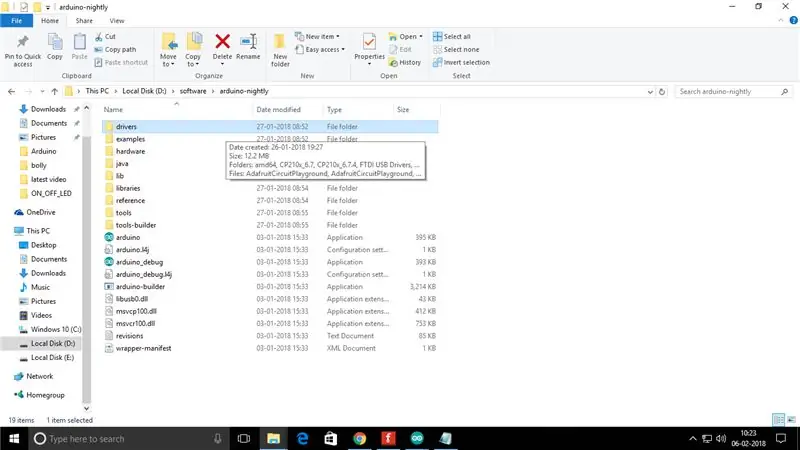The width and height of the screenshot is (800, 450).
Task: Open Local Disk (E:) in sidebar
Action: [x=52, y=358]
